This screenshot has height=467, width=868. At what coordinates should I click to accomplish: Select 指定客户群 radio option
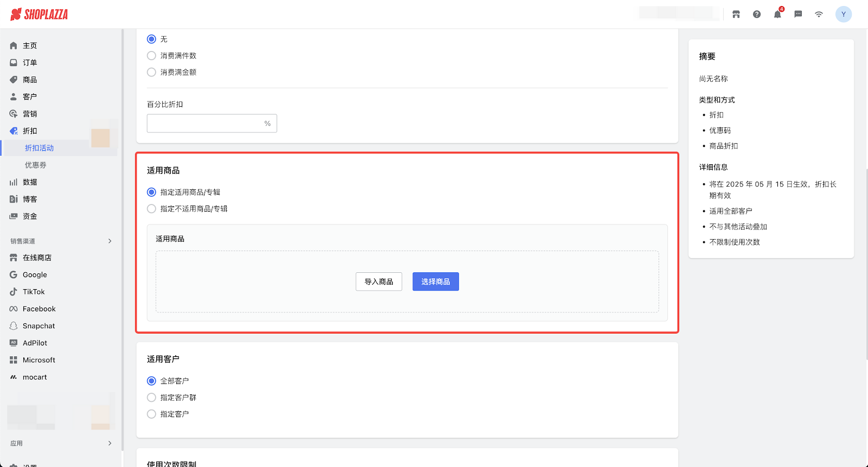pyautogui.click(x=152, y=398)
